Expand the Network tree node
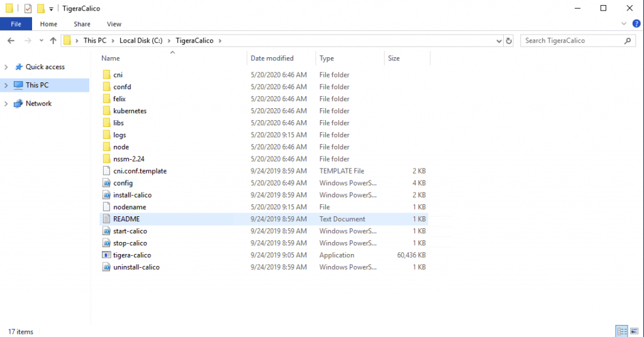 click(6, 104)
